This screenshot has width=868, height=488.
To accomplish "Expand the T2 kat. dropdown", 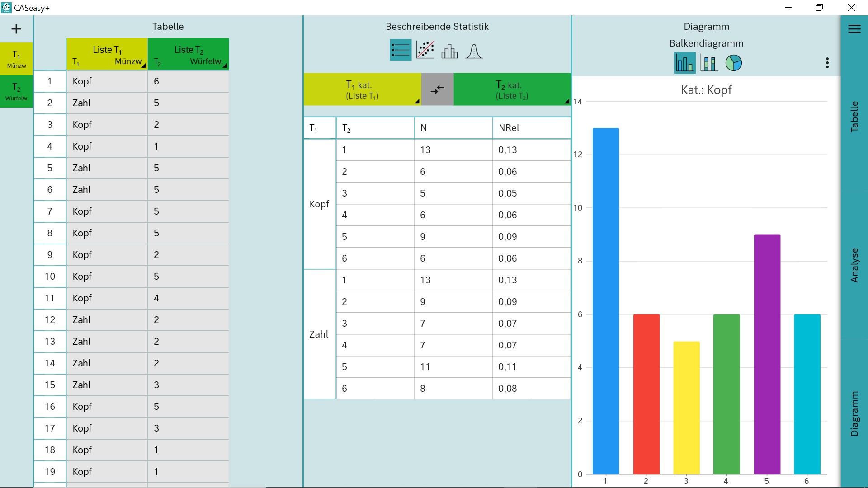I will point(512,89).
